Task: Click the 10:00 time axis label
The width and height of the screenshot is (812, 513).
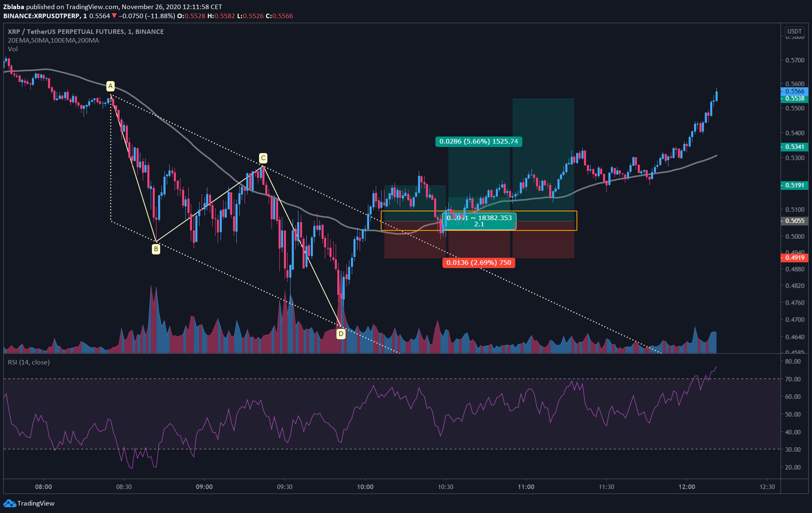Action: (x=365, y=487)
